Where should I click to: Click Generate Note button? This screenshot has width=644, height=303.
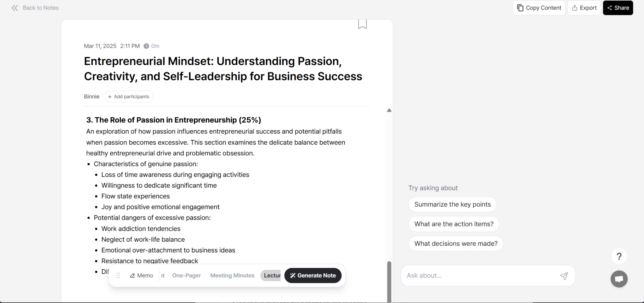click(x=313, y=275)
